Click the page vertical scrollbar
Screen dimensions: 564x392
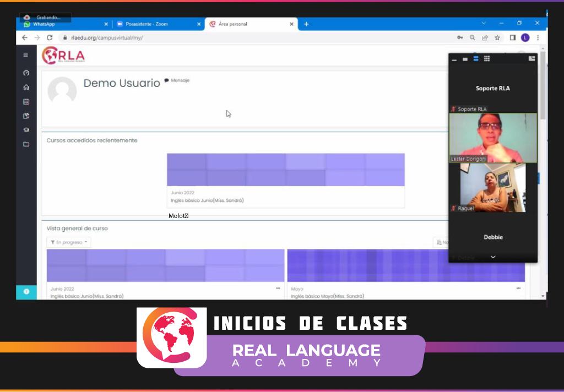543,85
